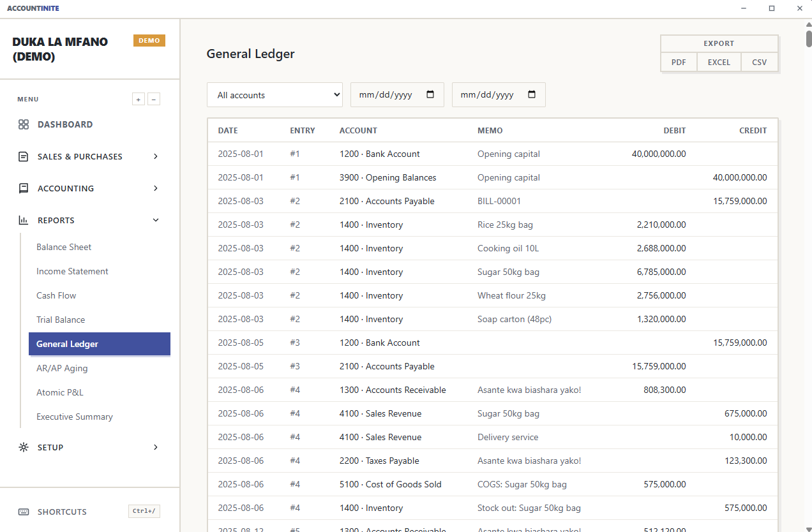Go to Dashboard
Viewport: 812px width, 532px height.
pos(65,124)
